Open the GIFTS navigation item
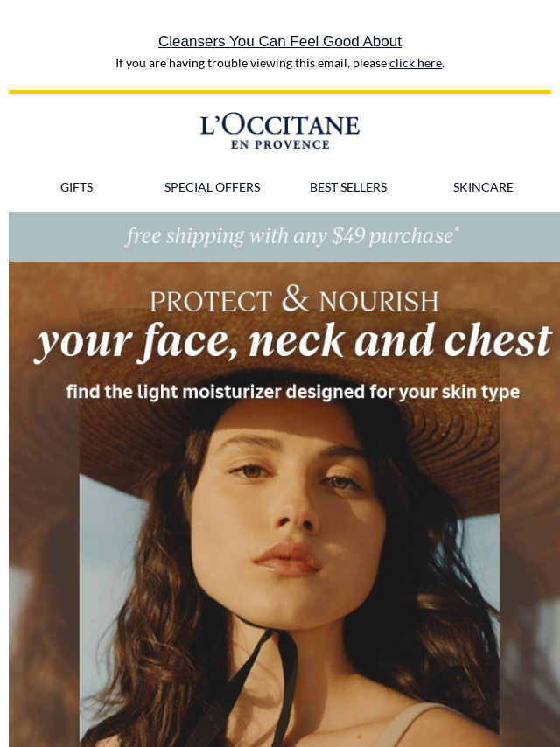The width and height of the screenshot is (560, 747). (76, 187)
